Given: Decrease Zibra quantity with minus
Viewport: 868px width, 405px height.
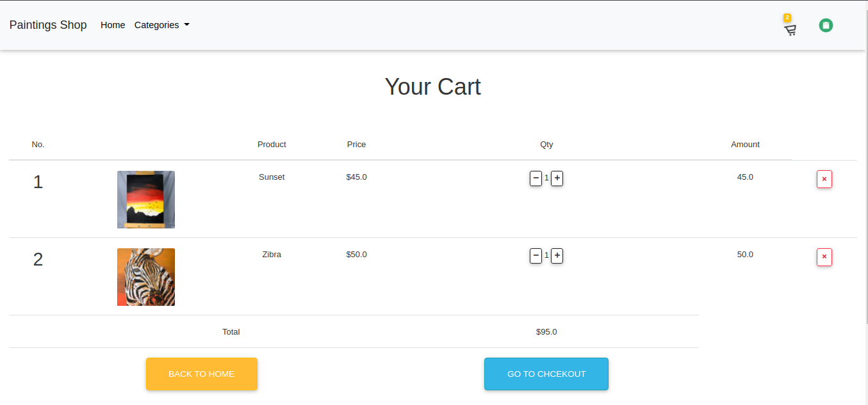Looking at the screenshot, I should 536,256.
